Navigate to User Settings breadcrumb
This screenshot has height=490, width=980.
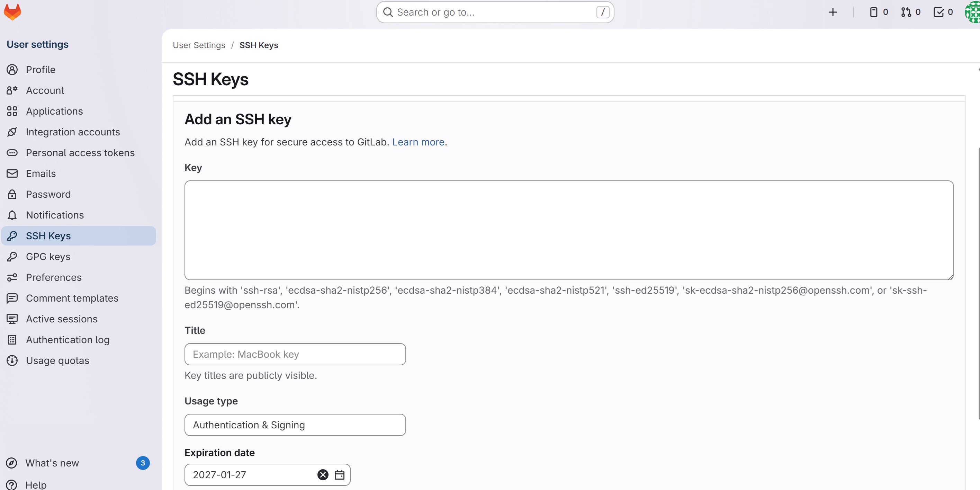click(199, 45)
